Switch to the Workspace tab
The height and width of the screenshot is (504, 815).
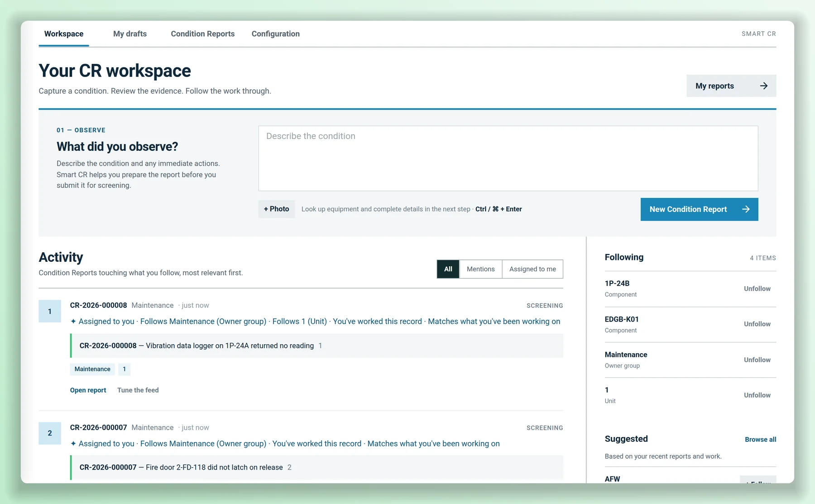point(64,34)
